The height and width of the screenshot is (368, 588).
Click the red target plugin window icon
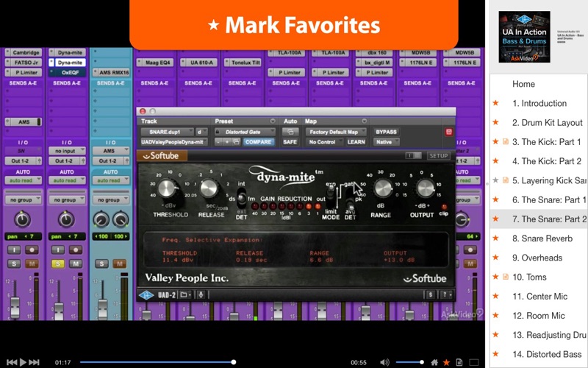(449, 132)
